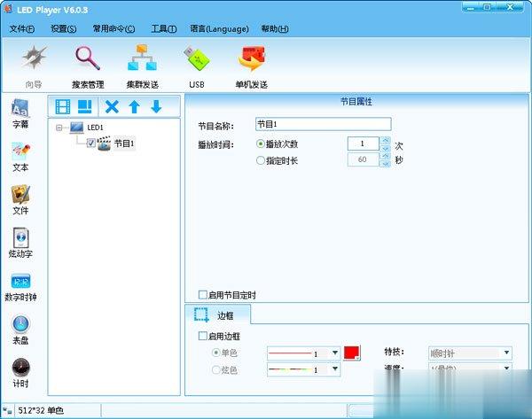Select the play count (播放次数) radio button
This screenshot has height=419, width=532.
pyautogui.click(x=260, y=144)
